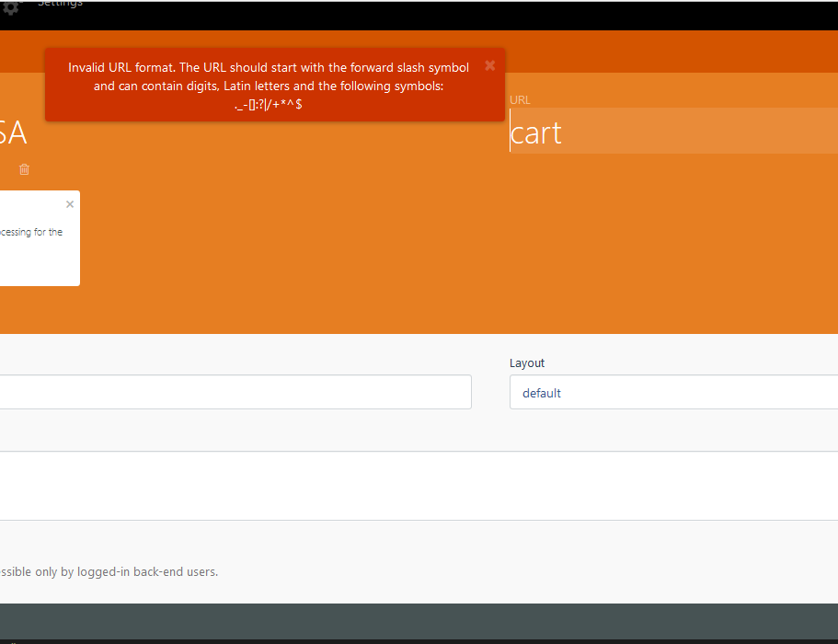This screenshot has height=644, width=838.
Task: Close the white tooltip popup with its X
Action: [70, 204]
